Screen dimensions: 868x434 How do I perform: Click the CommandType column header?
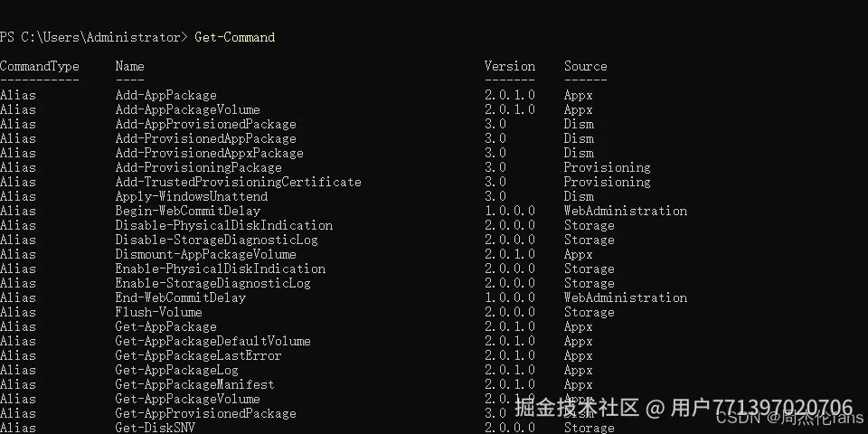click(39, 66)
